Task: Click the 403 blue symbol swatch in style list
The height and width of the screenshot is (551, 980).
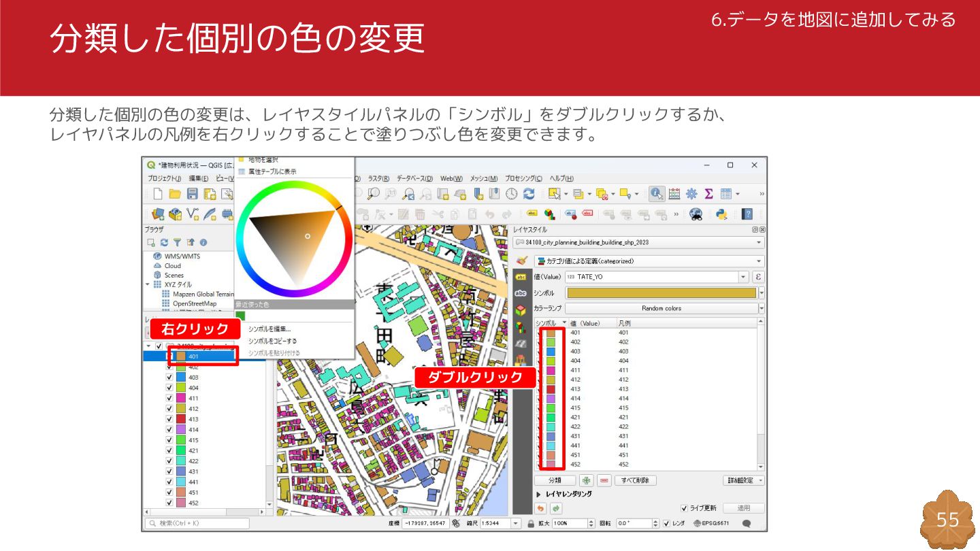Action: click(x=552, y=352)
